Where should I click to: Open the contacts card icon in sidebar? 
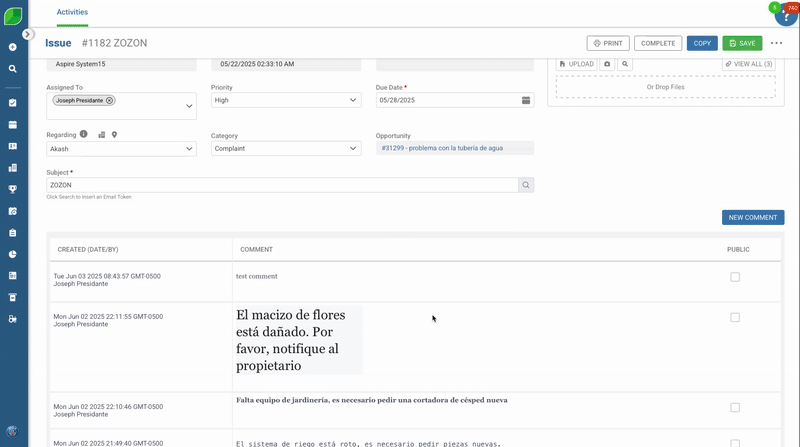(13, 146)
